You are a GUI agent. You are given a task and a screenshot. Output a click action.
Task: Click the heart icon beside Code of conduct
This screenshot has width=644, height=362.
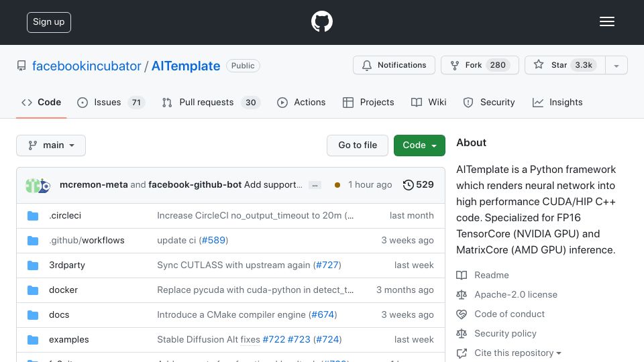tap(462, 314)
